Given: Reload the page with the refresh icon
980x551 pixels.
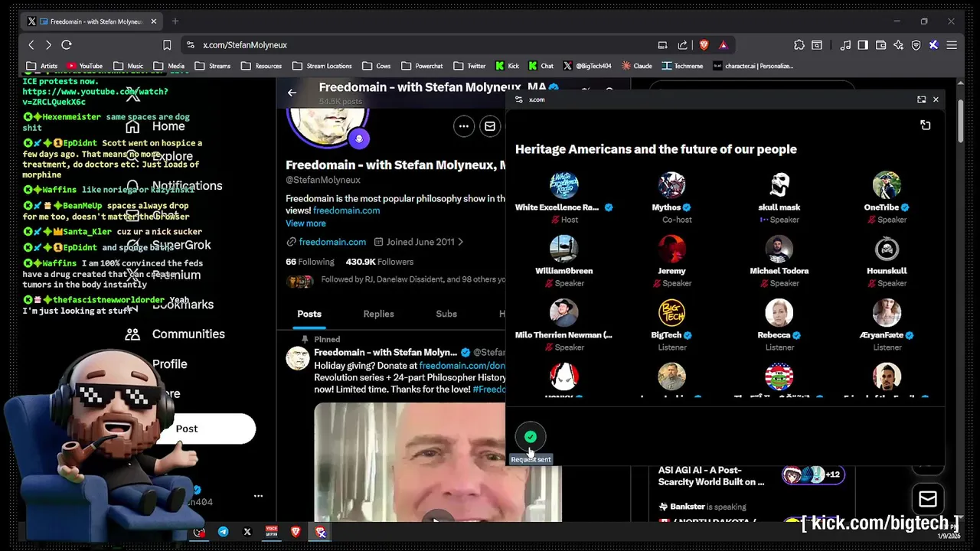Looking at the screenshot, I should 67,45.
